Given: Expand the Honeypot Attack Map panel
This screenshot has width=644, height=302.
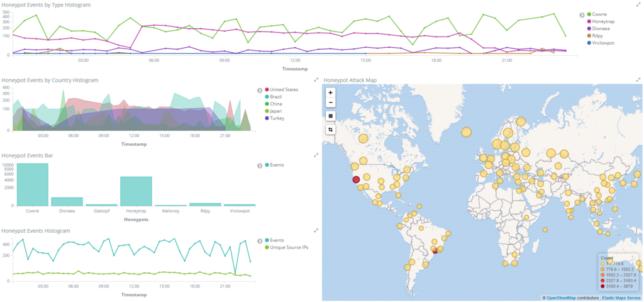Looking at the screenshot, I should click(638, 80).
